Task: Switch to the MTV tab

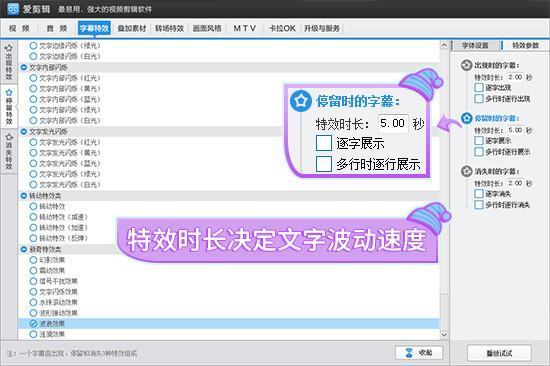Action: coord(244,28)
